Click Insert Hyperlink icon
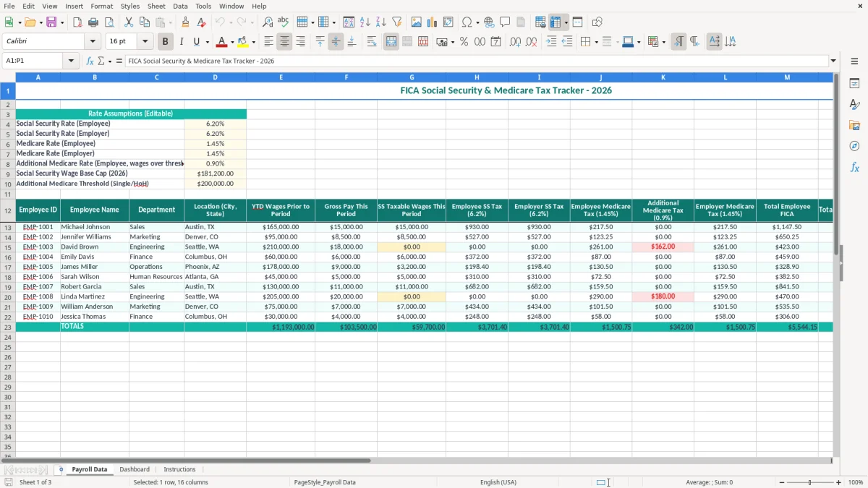The image size is (868, 488). click(489, 22)
